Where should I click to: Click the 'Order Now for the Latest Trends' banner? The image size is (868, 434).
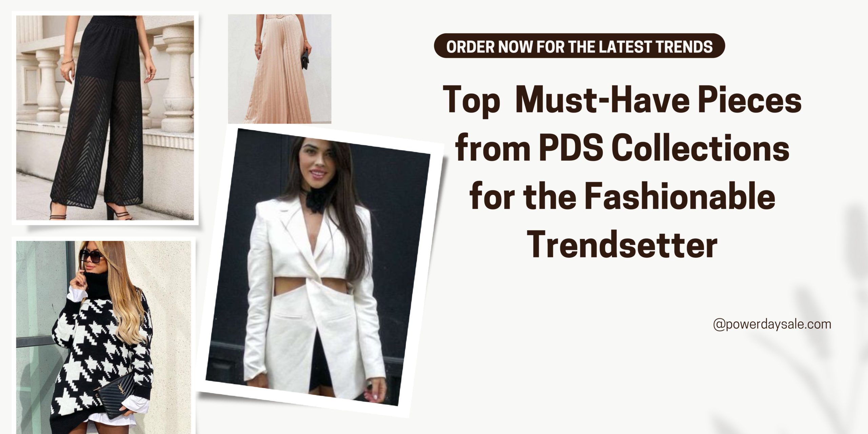click(579, 46)
